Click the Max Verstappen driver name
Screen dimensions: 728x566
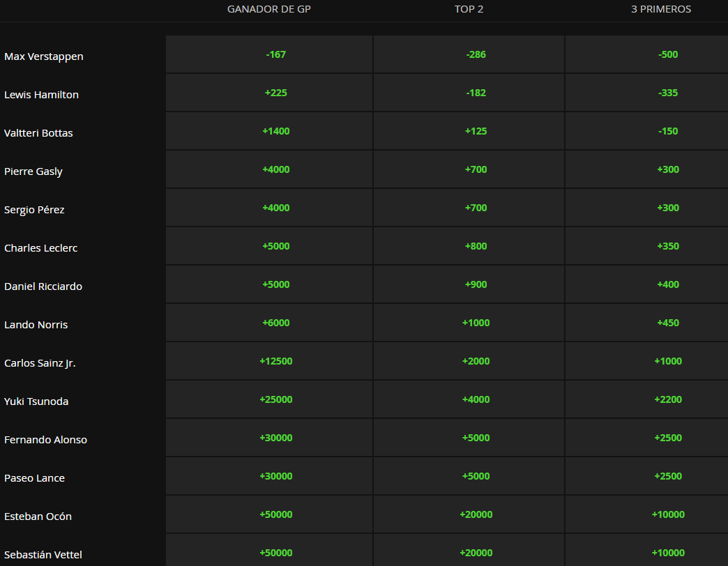43,56
